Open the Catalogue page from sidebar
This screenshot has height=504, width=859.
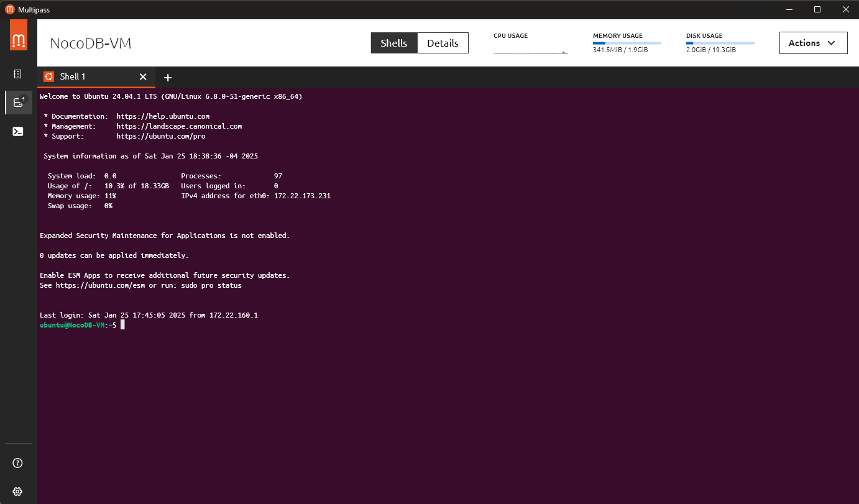click(x=17, y=74)
